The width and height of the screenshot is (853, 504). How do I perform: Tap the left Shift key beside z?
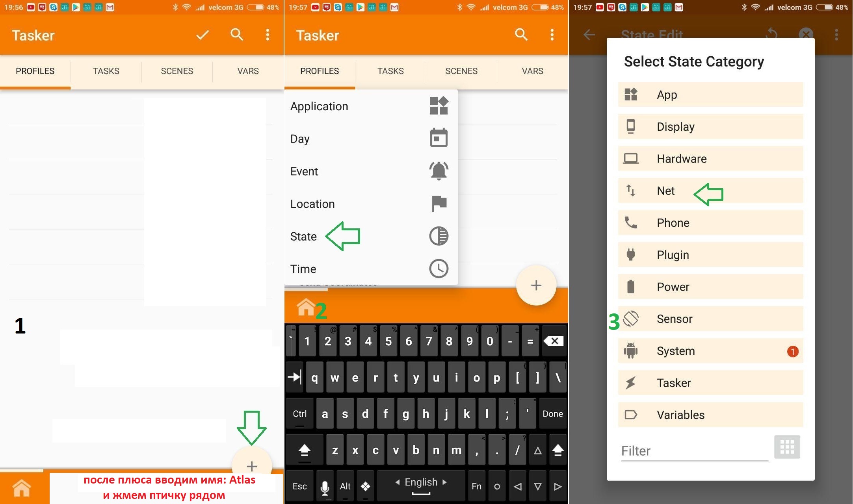(x=305, y=450)
